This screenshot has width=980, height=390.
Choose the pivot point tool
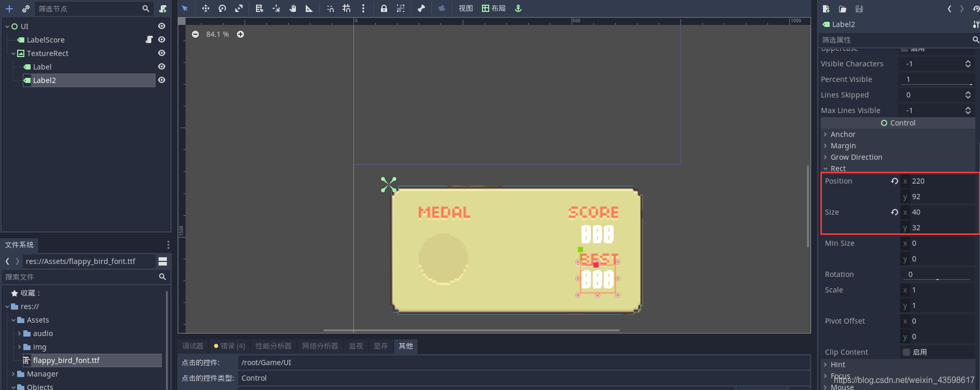pos(276,8)
